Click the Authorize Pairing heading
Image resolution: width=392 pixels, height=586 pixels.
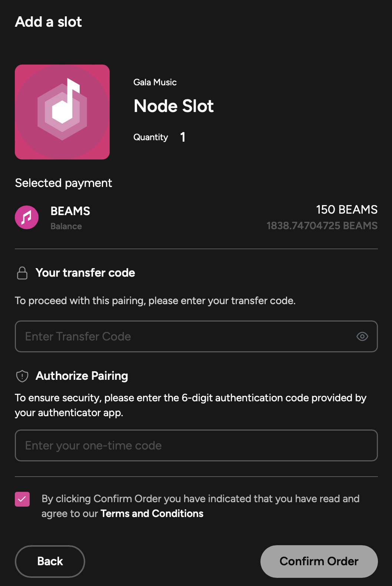pyautogui.click(x=82, y=376)
